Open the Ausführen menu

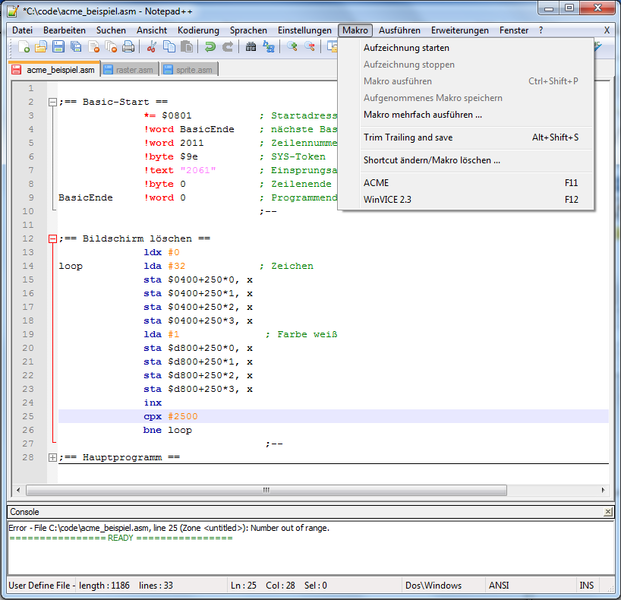[x=400, y=30]
